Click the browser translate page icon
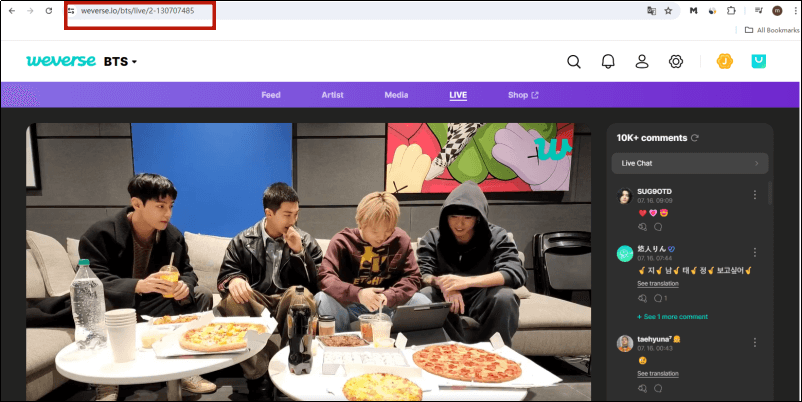 coord(652,11)
